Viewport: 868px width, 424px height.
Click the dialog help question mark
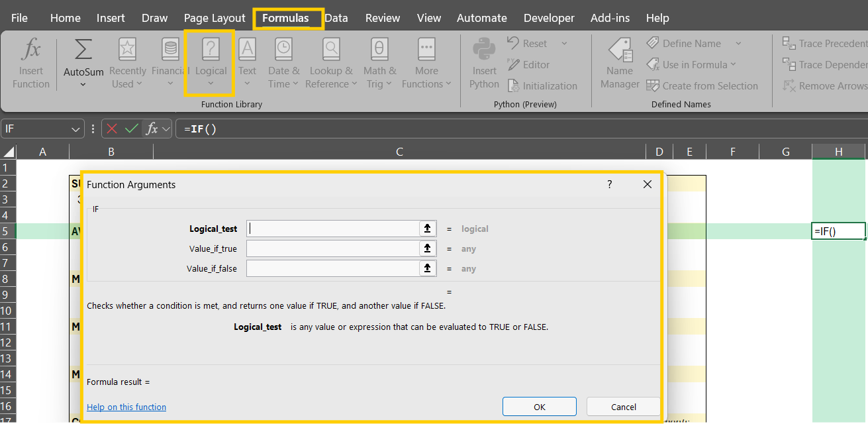(x=610, y=184)
